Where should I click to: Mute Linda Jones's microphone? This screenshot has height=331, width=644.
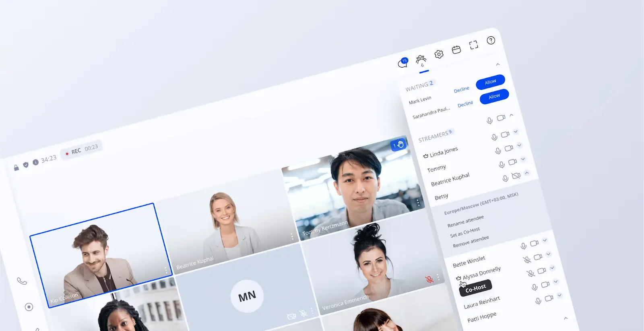[x=494, y=137]
